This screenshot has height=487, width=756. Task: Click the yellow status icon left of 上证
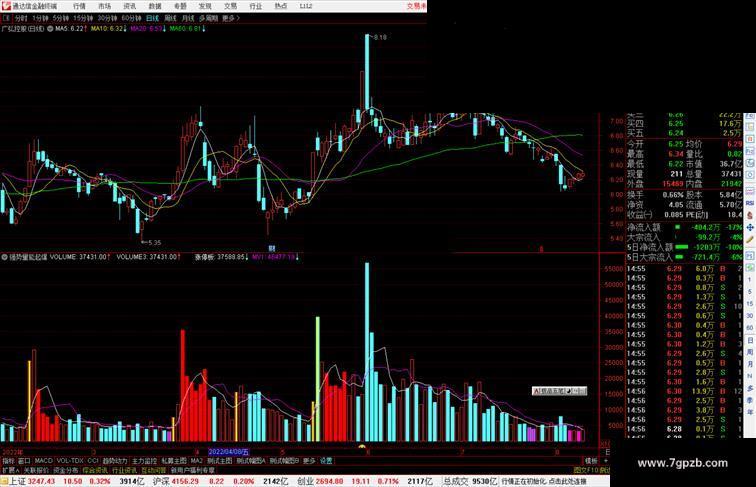pyautogui.click(x=4, y=481)
